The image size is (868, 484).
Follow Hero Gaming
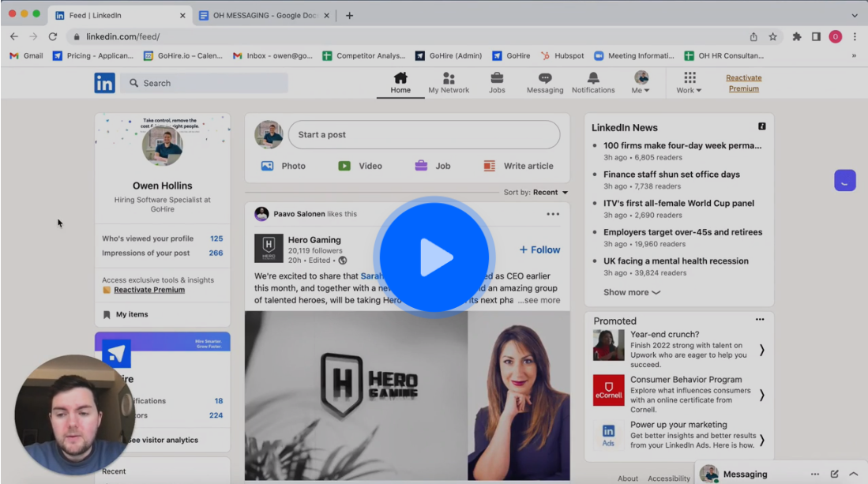[539, 250]
